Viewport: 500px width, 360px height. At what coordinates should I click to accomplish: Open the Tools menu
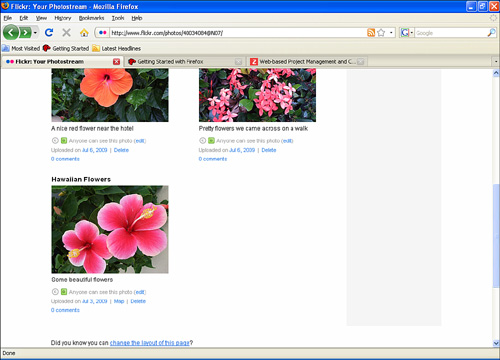click(x=118, y=18)
